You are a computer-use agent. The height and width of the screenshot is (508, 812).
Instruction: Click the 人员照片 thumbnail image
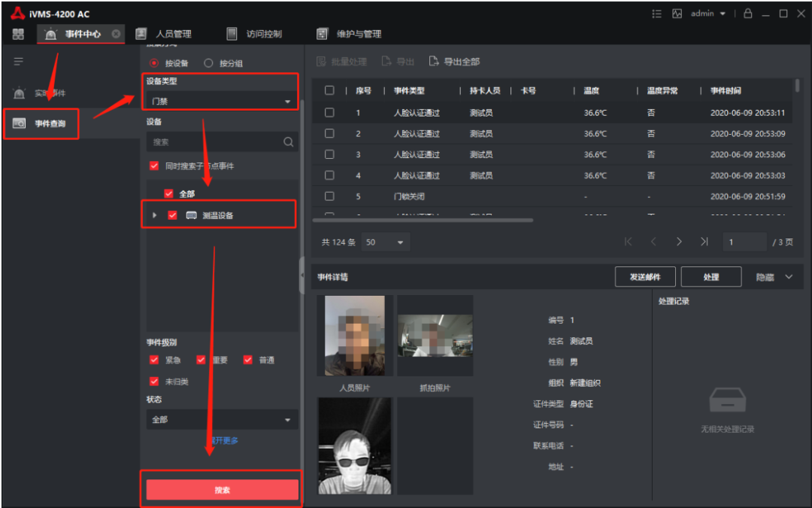[355, 336]
